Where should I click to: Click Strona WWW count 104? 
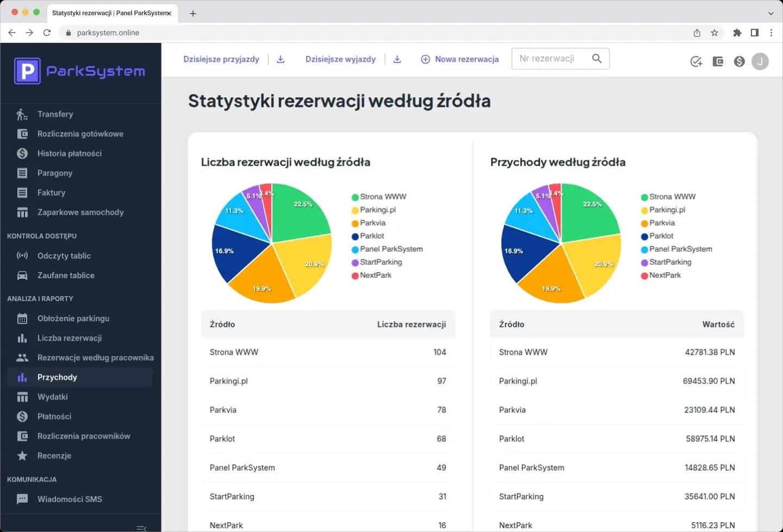[x=440, y=352]
